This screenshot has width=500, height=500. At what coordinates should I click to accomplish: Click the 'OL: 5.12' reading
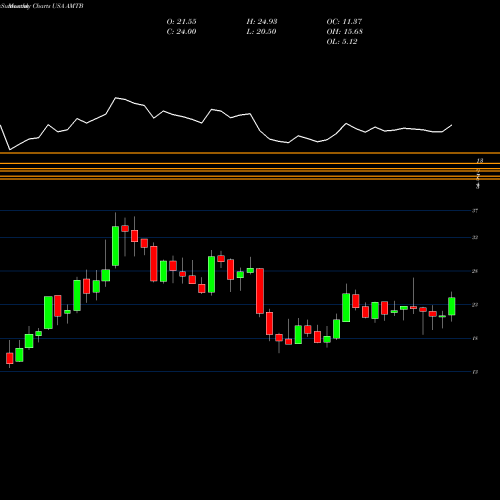(342, 42)
